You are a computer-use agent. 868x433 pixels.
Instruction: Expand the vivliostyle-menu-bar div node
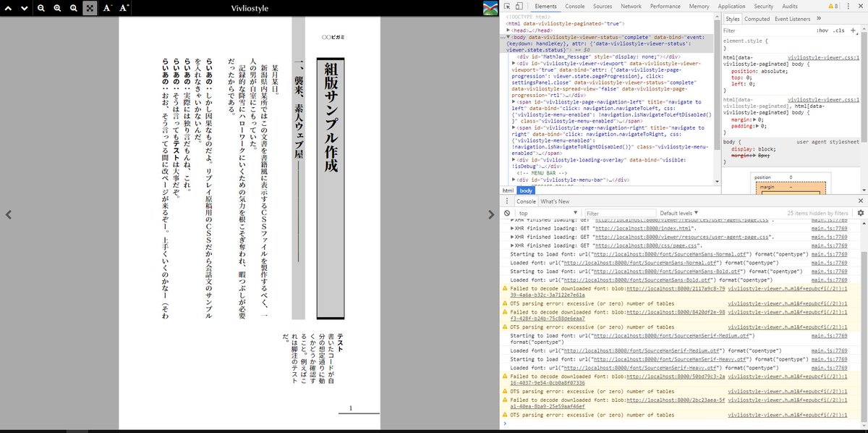click(x=514, y=180)
